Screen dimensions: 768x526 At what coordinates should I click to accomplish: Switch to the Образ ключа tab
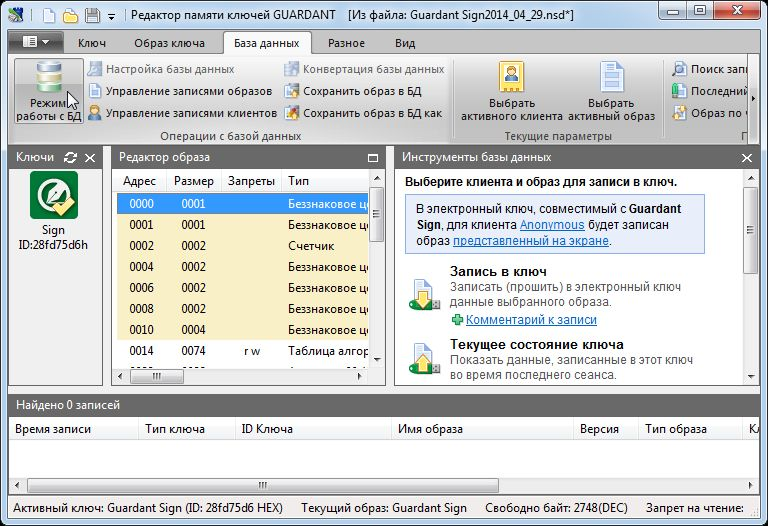(x=172, y=43)
